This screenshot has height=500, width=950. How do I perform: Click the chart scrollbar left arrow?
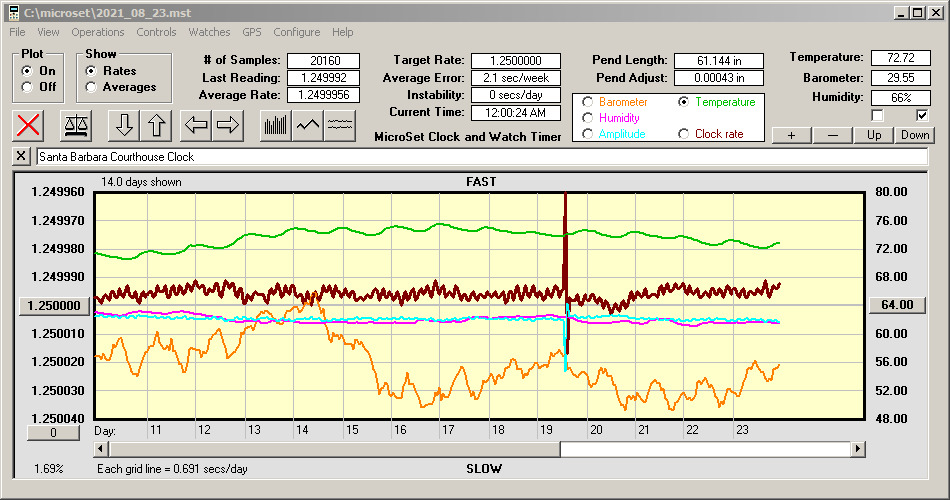tap(101, 449)
